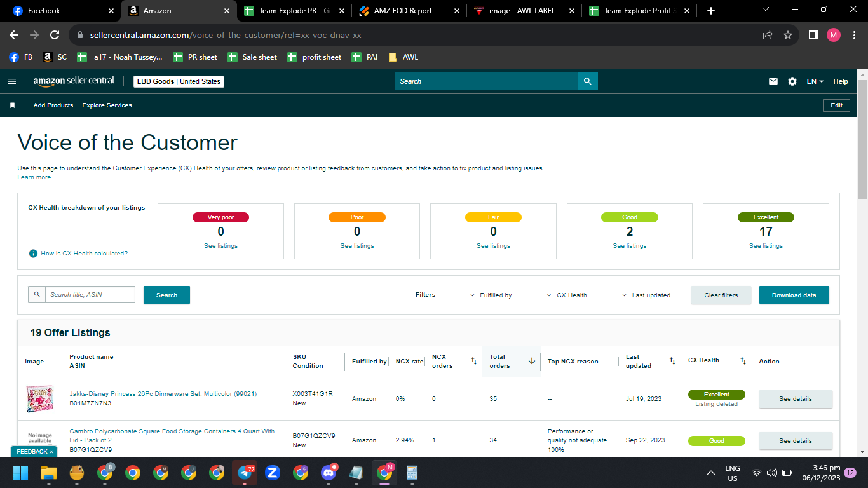Sort listings by CX Health arrows
868x488 pixels.
(x=743, y=361)
